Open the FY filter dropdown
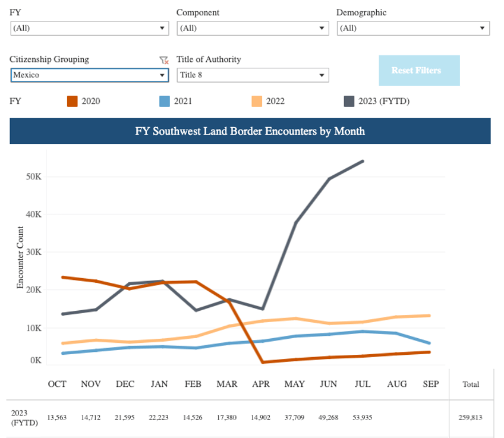Viewport: 504px width, 438px height. (90, 29)
